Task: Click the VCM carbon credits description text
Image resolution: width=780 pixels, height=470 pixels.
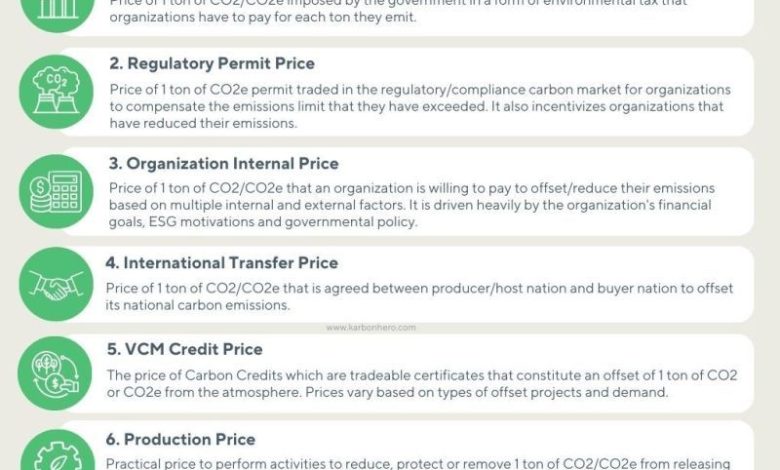Action: pos(420,383)
